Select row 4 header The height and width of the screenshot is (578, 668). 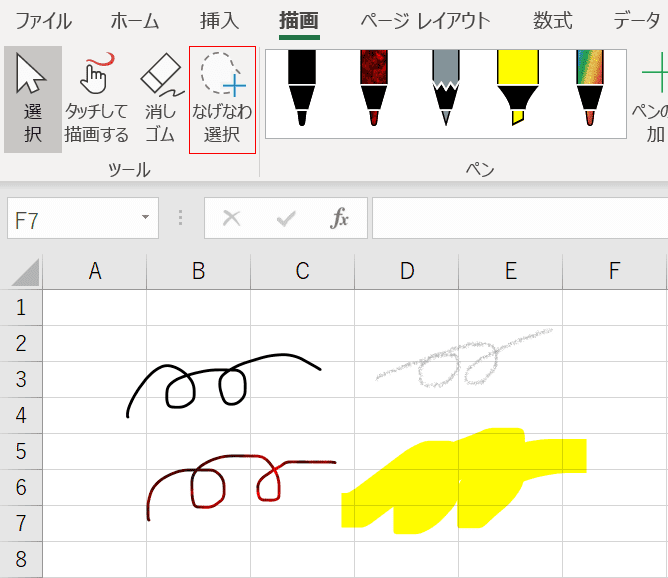(x=21, y=415)
